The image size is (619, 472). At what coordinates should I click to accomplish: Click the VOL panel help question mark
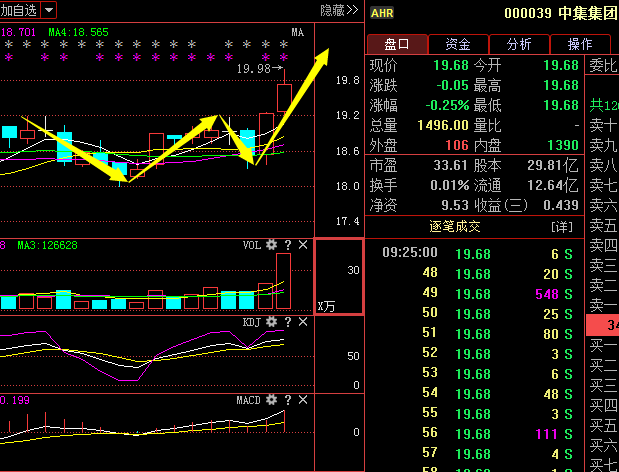click(x=287, y=246)
